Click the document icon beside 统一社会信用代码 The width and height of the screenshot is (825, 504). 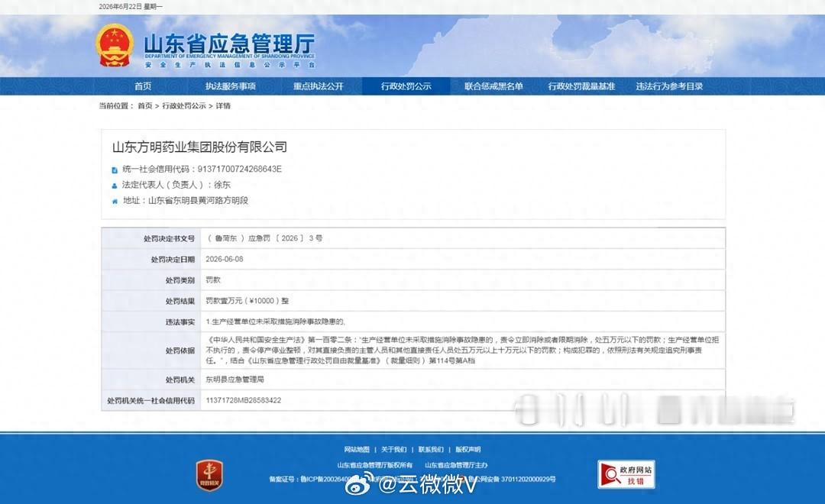coord(115,170)
